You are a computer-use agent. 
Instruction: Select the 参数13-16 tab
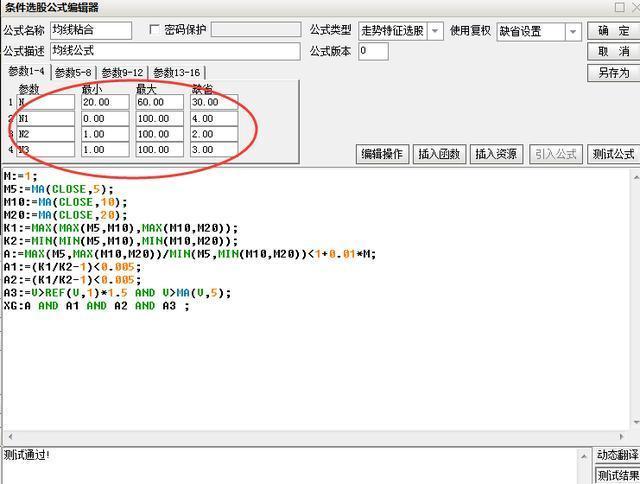pos(176,72)
